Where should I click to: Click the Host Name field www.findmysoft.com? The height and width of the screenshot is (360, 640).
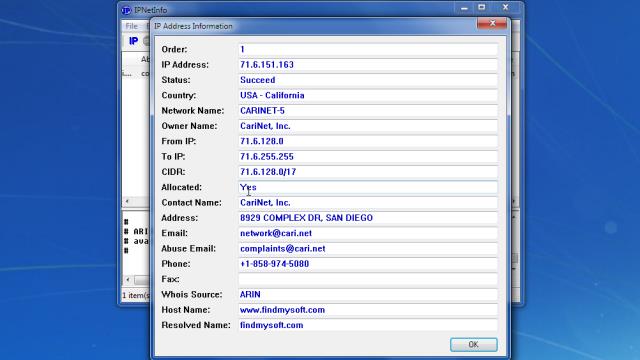[368, 310]
